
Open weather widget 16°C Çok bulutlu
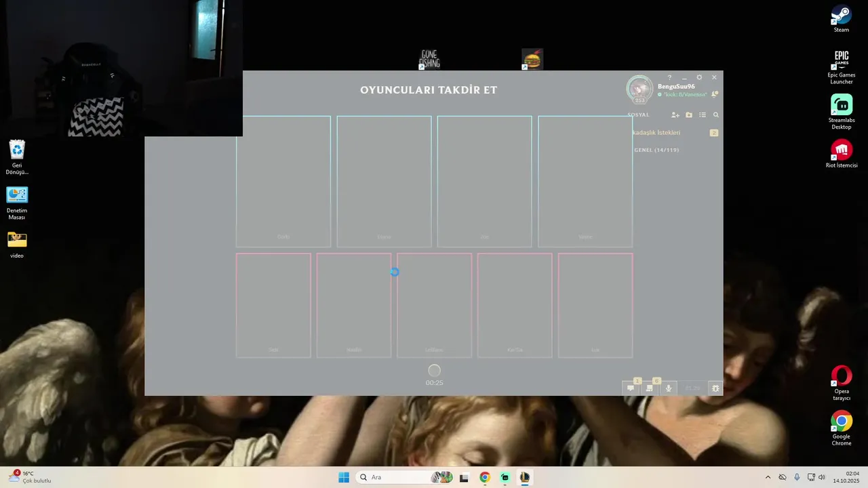pos(30,477)
